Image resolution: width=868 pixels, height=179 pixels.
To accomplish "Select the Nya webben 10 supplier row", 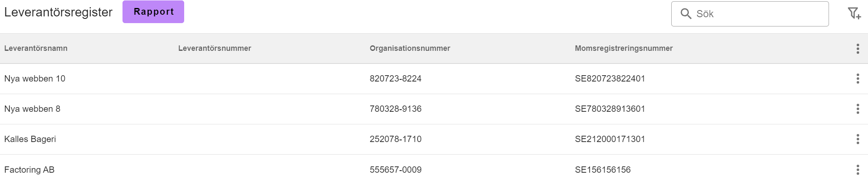I will pyautogui.click(x=434, y=79).
